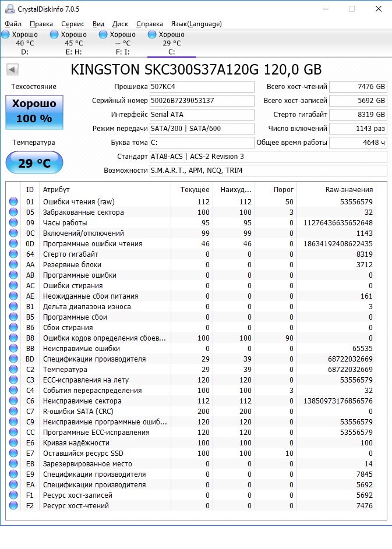This screenshot has height=549, width=392.
Task: Click status orb for attribute 09 row
Action: [13, 222]
